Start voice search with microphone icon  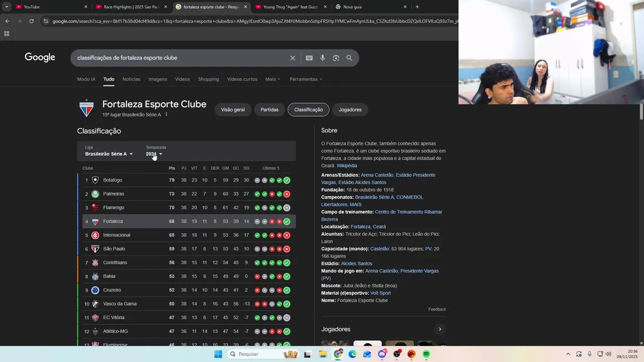click(323, 58)
